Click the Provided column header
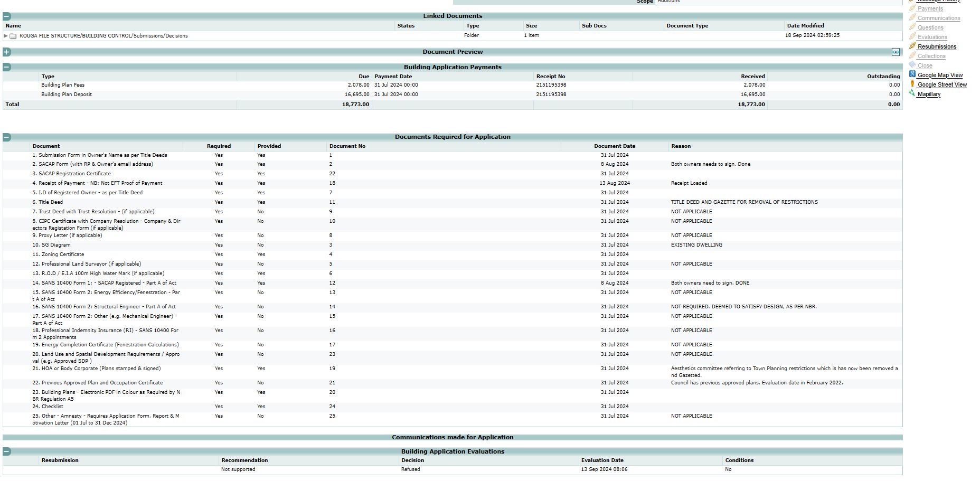Screen dimensions: 980x481 pos(269,146)
